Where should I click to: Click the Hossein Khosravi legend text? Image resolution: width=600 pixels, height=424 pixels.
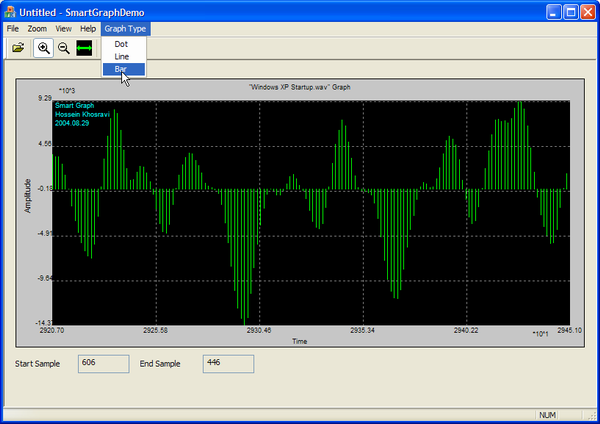tap(82, 114)
